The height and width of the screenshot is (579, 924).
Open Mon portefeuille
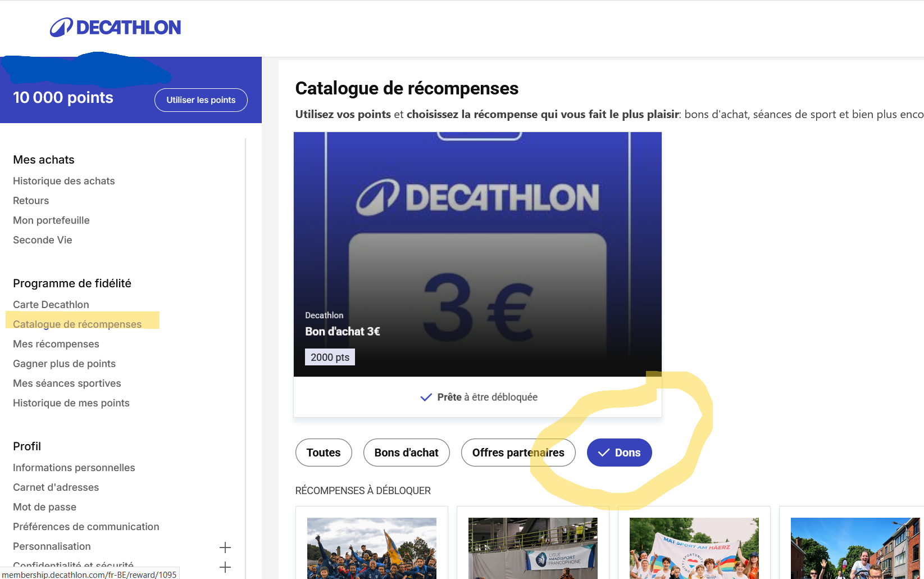pyautogui.click(x=51, y=220)
